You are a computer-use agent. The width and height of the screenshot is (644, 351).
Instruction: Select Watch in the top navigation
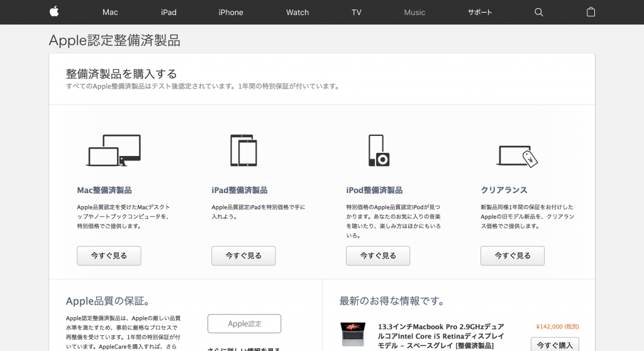coord(297,13)
